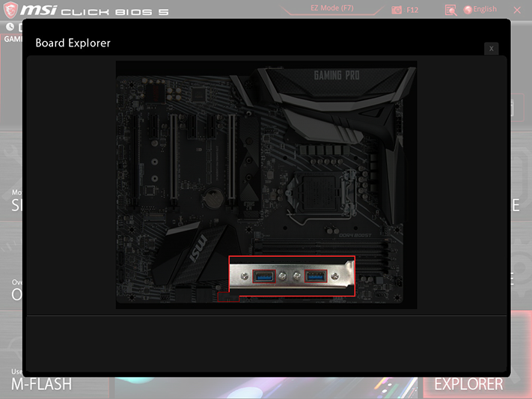Select the left blue USB 3.0 port

coord(264,276)
